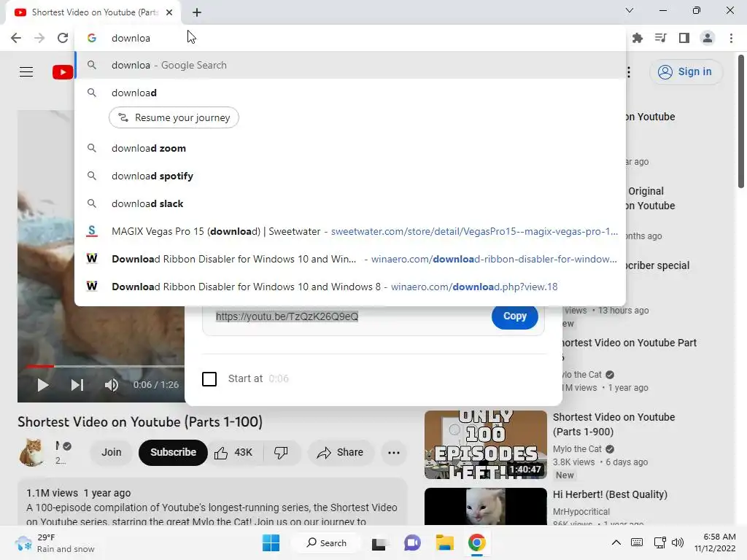Expand the video description box
Viewport: 747px width, 560px height.
point(212,502)
